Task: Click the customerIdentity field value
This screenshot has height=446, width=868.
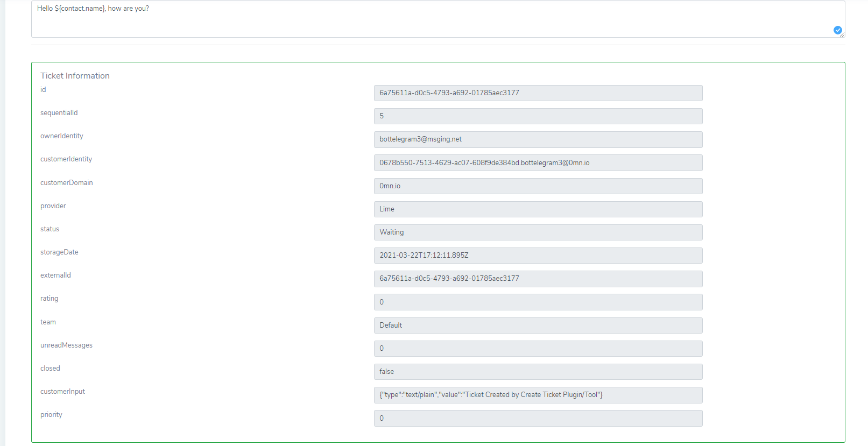Action: click(538, 162)
